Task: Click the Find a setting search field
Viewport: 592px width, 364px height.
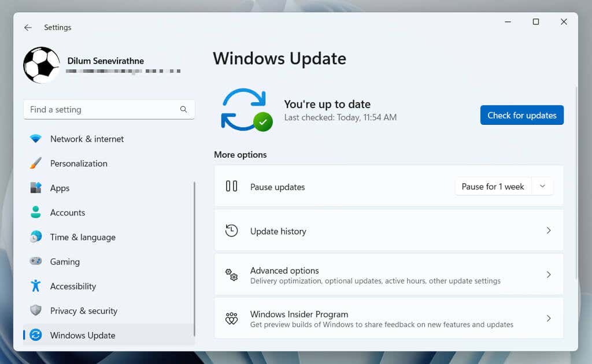Action: pos(109,109)
